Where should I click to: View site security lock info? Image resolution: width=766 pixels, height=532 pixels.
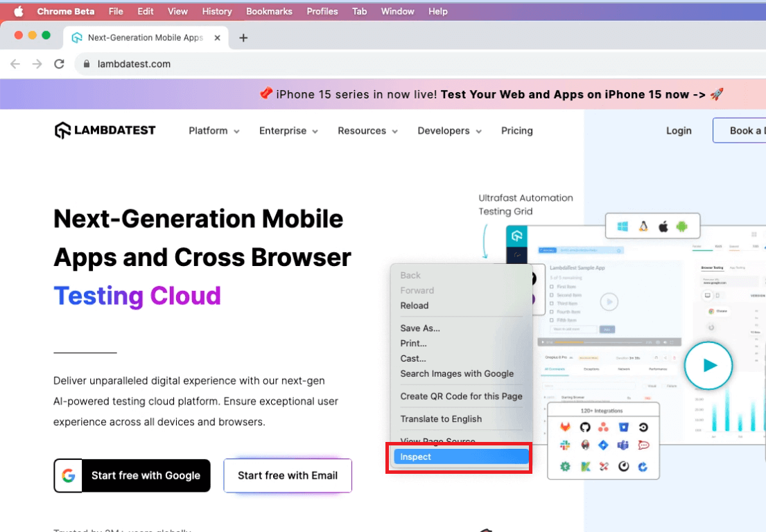point(87,64)
